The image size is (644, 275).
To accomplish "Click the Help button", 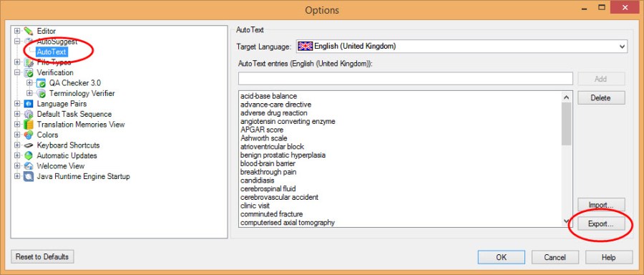I will 609,257.
